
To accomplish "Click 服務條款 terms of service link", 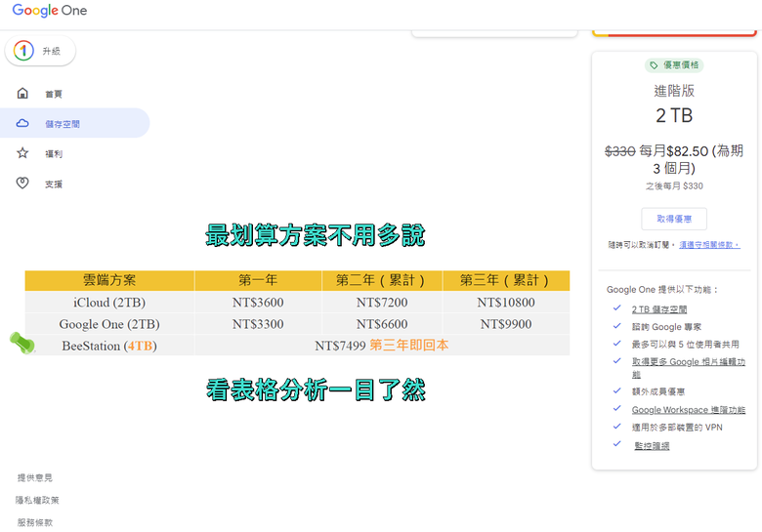I will [35, 522].
